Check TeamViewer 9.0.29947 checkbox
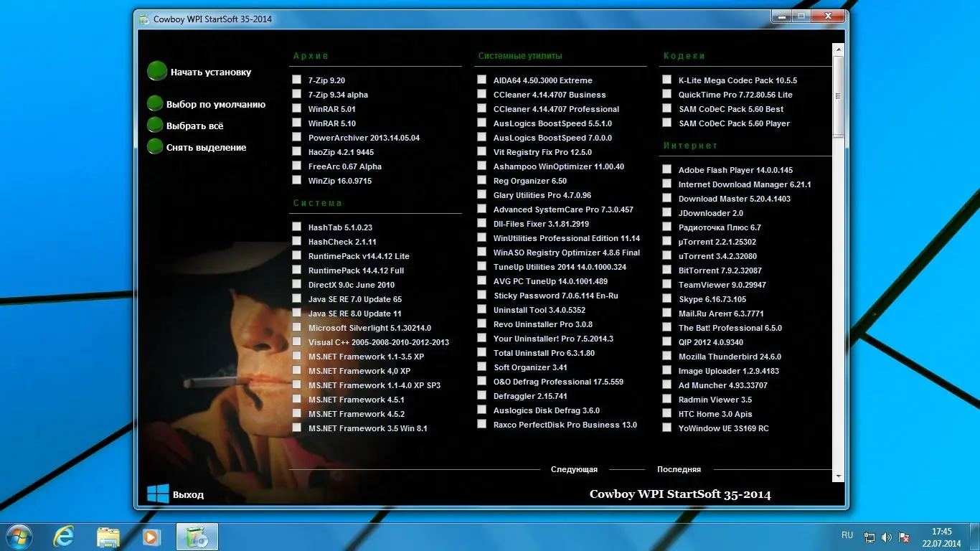 tap(667, 284)
